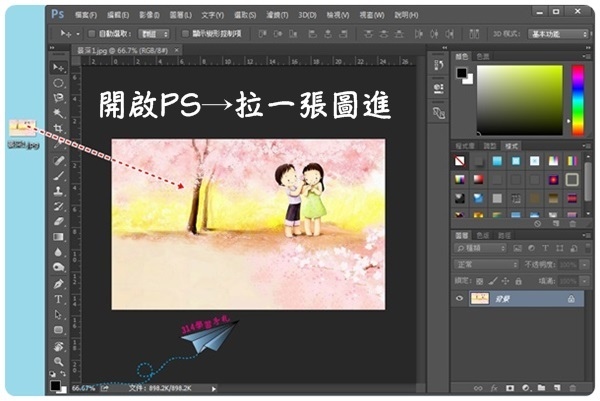
Task: Open the Image menu
Action: [x=149, y=15]
